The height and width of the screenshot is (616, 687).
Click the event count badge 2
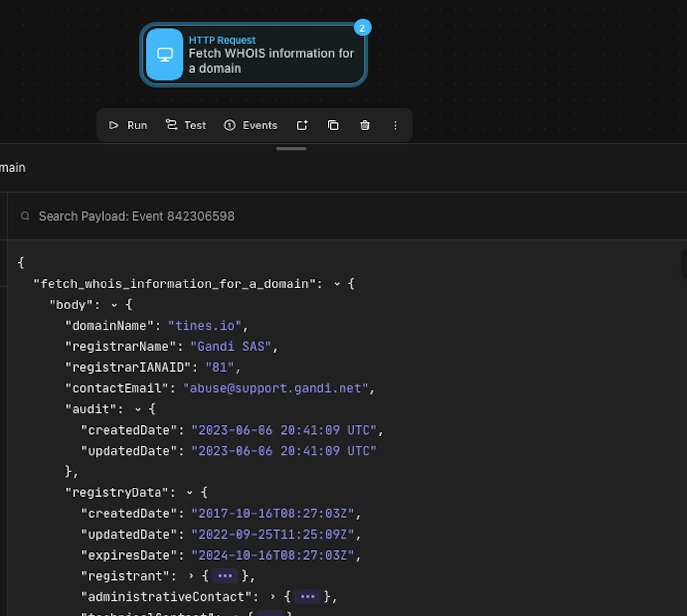(x=362, y=28)
